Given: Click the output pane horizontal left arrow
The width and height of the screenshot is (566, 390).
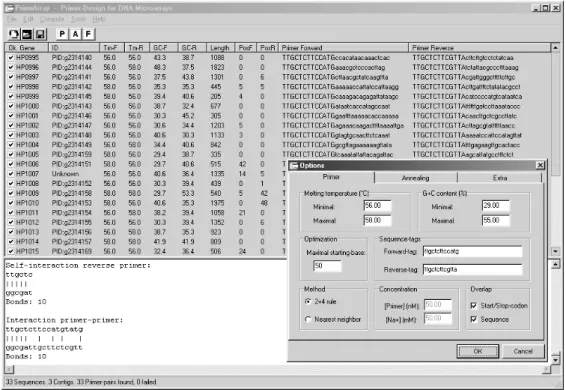Looking at the screenshot, I should coord(9,369).
